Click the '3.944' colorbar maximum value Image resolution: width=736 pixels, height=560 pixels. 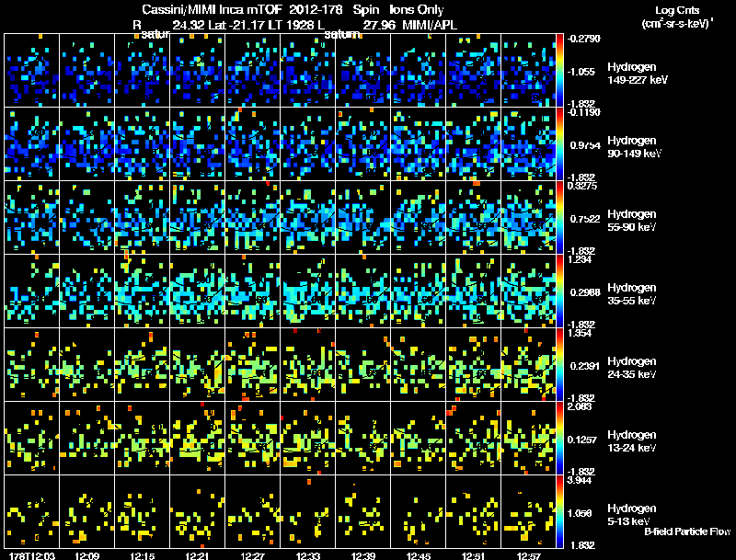click(580, 480)
